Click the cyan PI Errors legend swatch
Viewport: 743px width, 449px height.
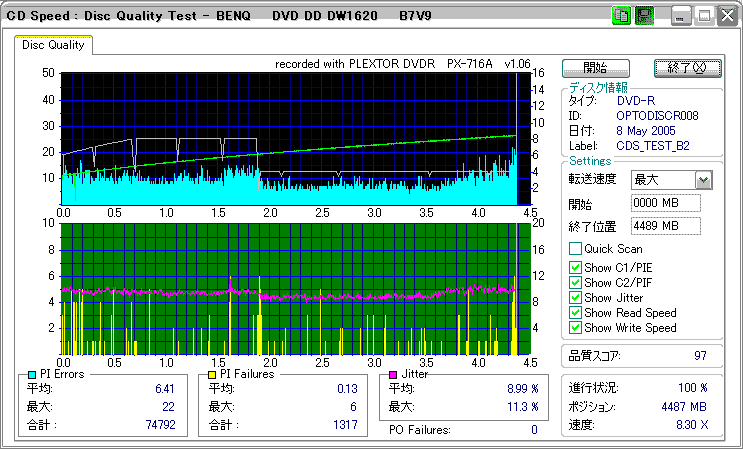coord(32,374)
